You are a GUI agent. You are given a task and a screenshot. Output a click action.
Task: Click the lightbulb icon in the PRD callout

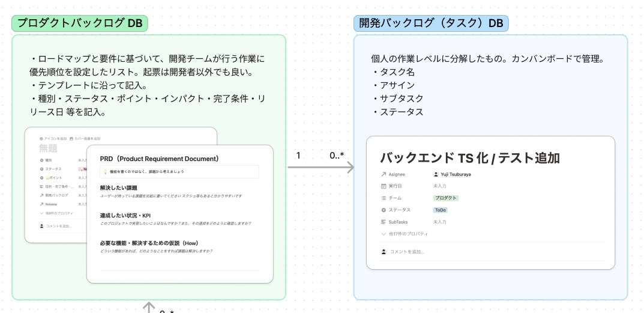pyautogui.click(x=105, y=171)
